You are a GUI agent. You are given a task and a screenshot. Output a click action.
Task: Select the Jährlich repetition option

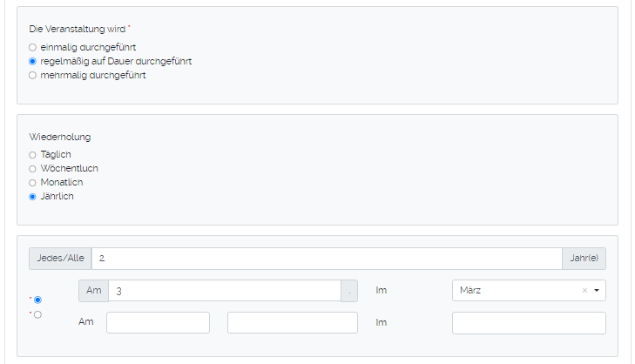[x=32, y=197]
